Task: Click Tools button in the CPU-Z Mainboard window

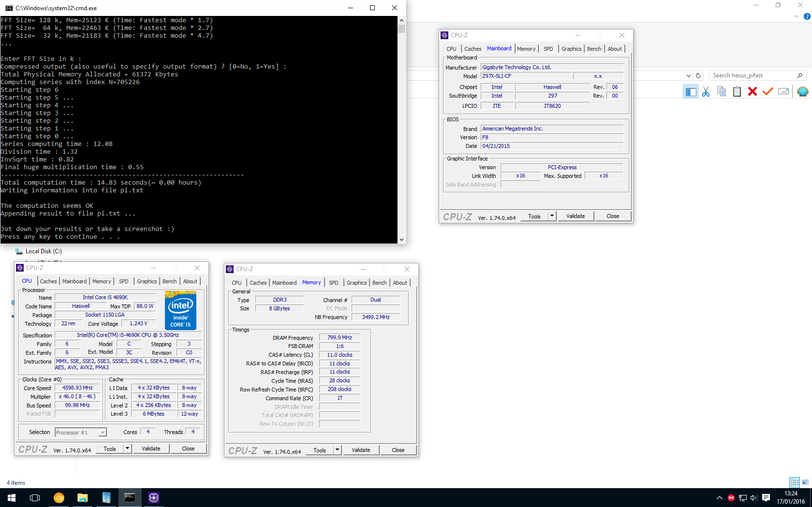Action: pos(534,216)
